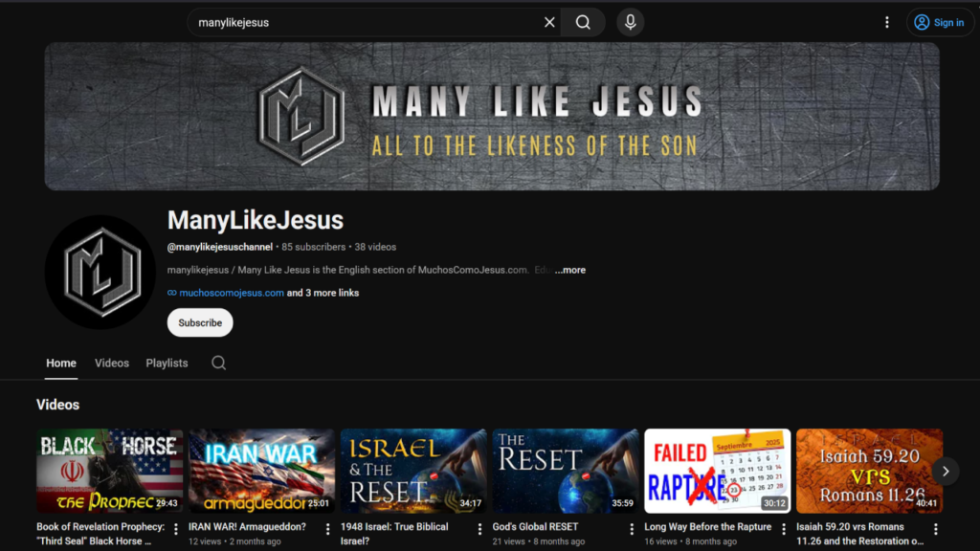Open the Black Horse video thumbnail
The height and width of the screenshot is (551, 980).
(x=109, y=471)
